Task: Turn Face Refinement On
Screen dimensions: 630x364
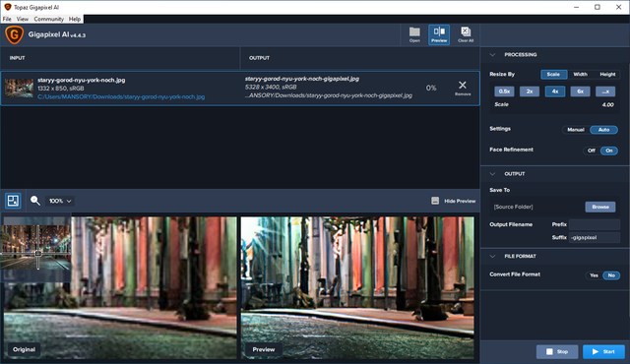Action: pyautogui.click(x=609, y=151)
